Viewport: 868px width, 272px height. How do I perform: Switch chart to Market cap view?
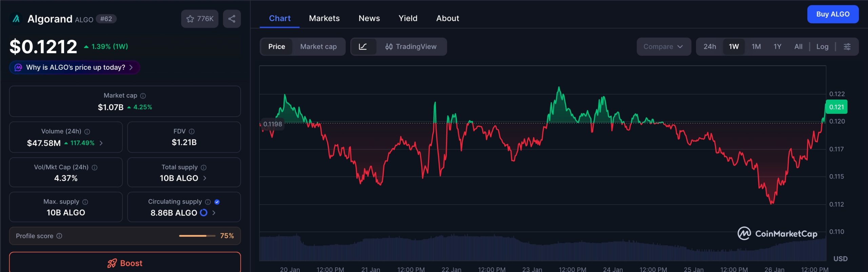[318, 47]
